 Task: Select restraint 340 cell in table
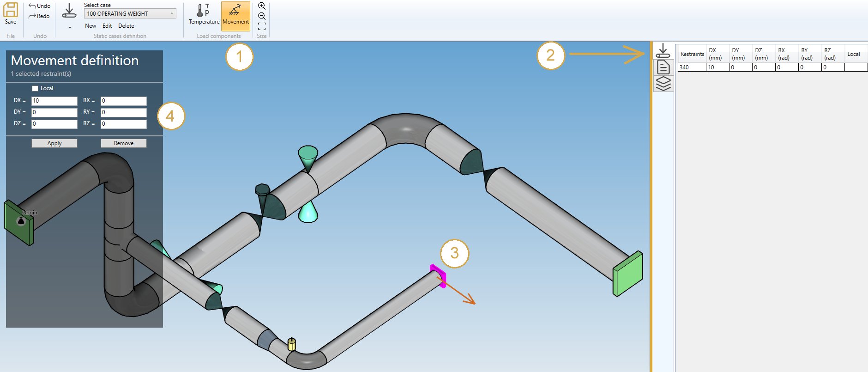tap(692, 67)
